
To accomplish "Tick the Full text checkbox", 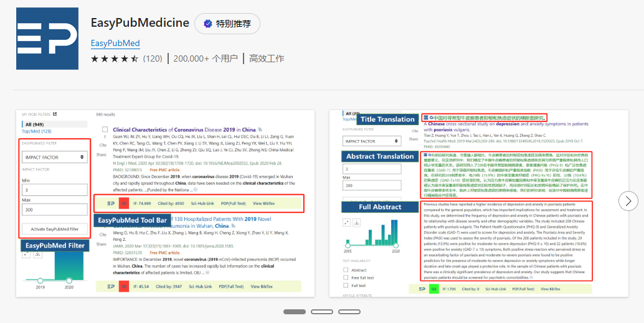I will coord(346,285).
